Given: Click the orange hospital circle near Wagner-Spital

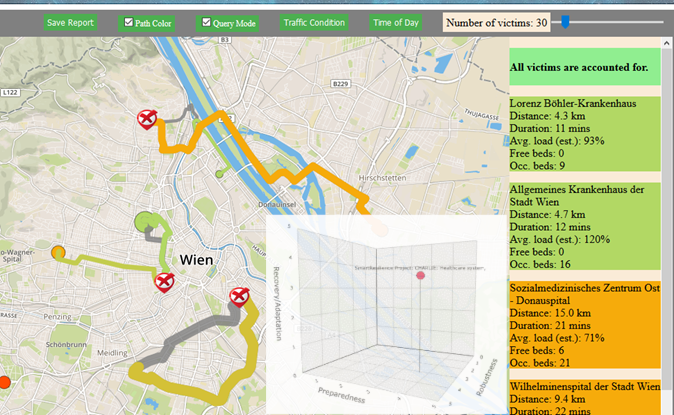Looking at the screenshot, I should (x=58, y=252).
